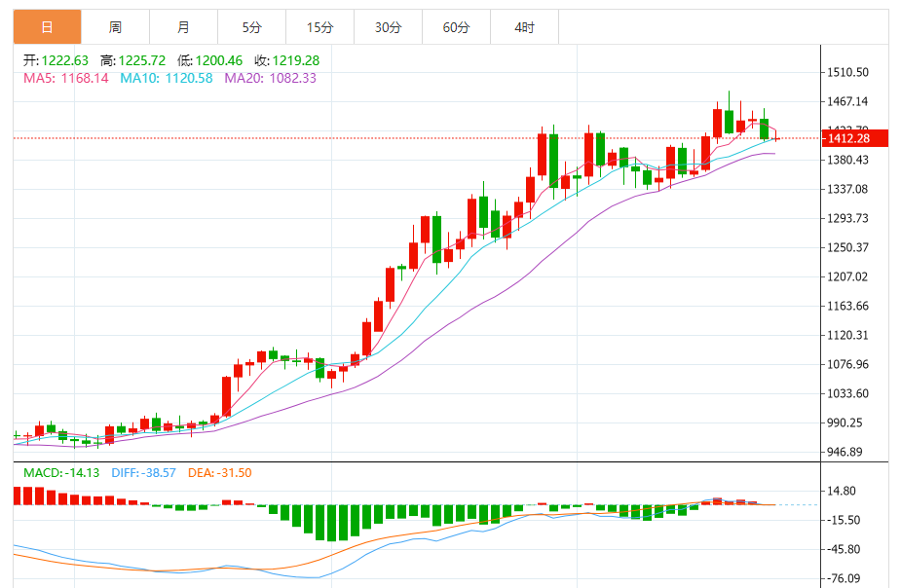Select the 日 (daily) chart tab
The width and height of the screenshot is (901, 588).
pyautogui.click(x=47, y=27)
